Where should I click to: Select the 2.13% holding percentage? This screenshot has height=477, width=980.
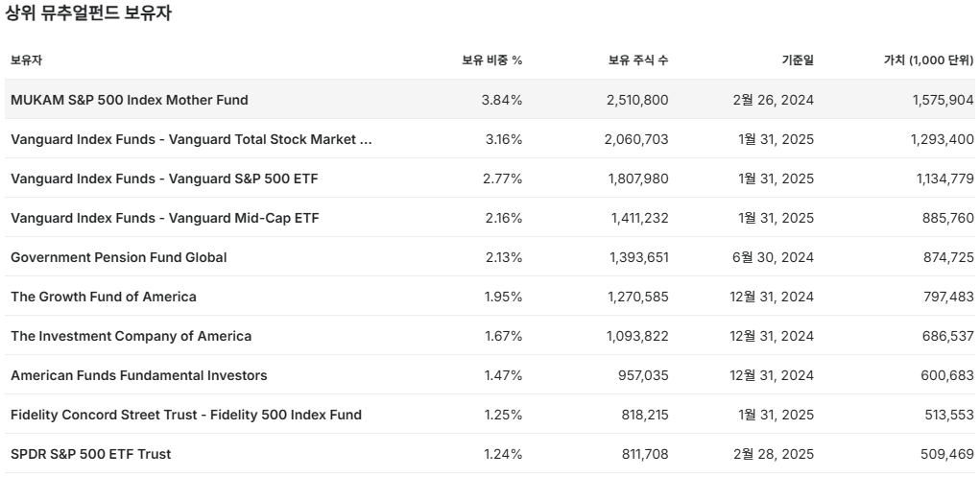pos(504,257)
